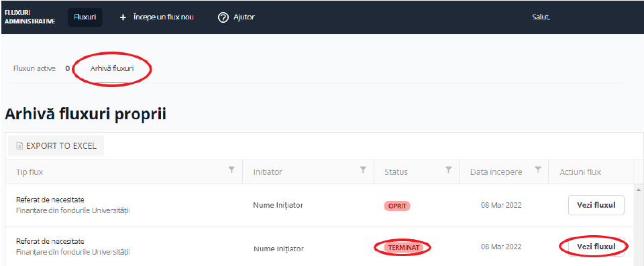Image resolution: width=644 pixels, height=266 pixels.
Task: Select Referat de necesitate in the TERMINAT row
Action: click(50, 241)
